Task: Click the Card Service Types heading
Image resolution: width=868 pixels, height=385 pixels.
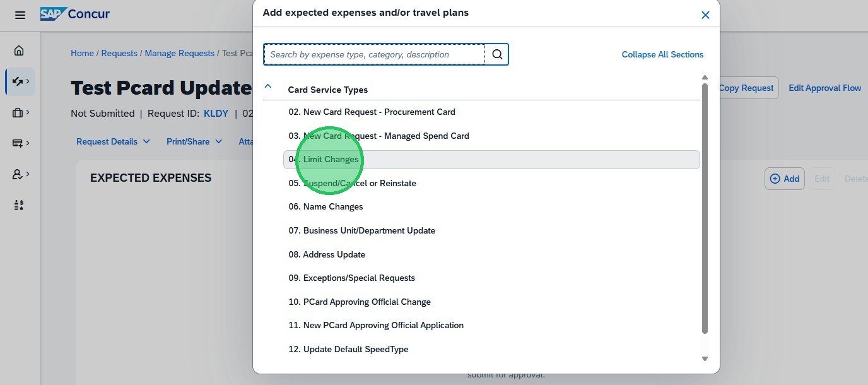Action: [327, 90]
